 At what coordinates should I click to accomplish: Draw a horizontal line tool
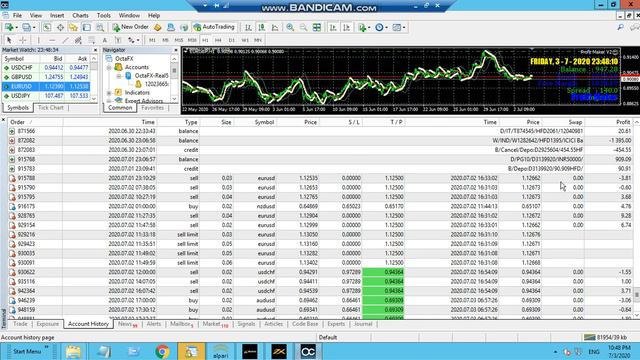coord(52,40)
